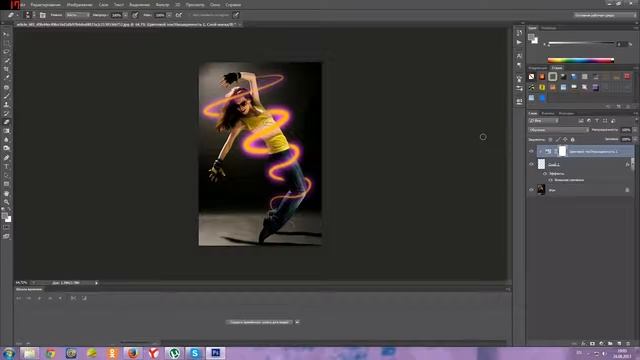The image size is (640, 360).
Task: Select the Spot Healing Brush tool
Action: (x=6, y=87)
